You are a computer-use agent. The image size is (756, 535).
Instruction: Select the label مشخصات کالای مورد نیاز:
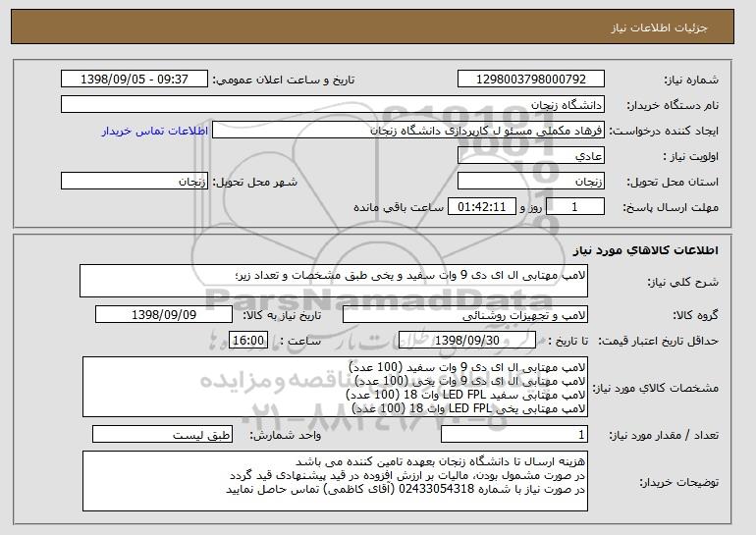click(655, 388)
